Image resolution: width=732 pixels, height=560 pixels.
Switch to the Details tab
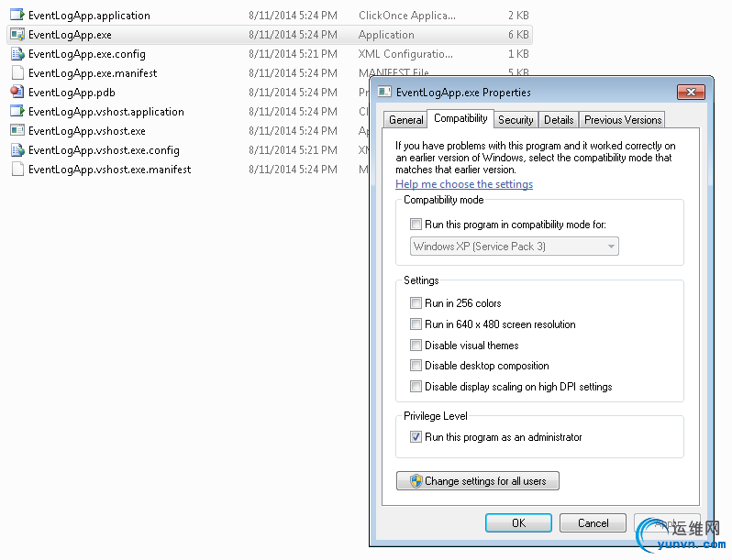[x=559, y=120]
